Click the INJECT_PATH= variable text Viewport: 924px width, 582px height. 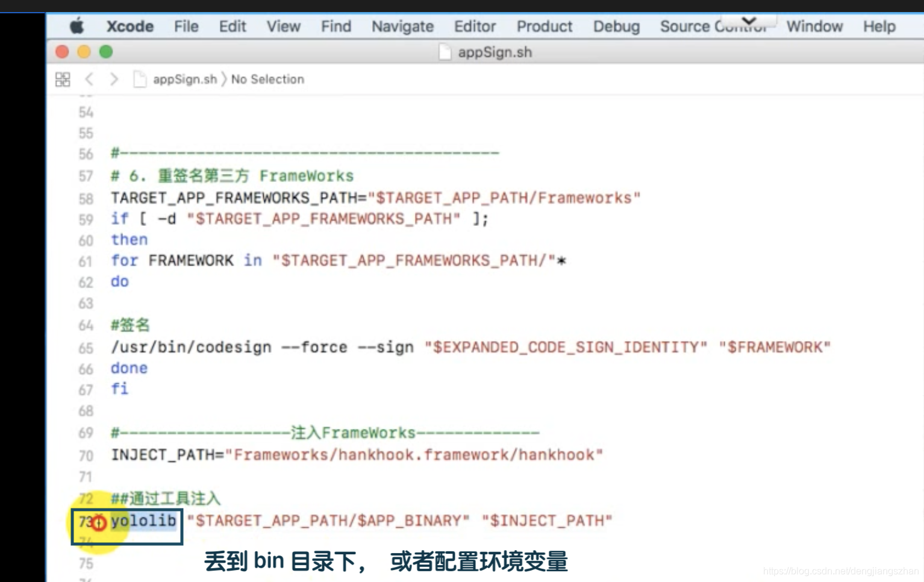[x=167, y=455]
